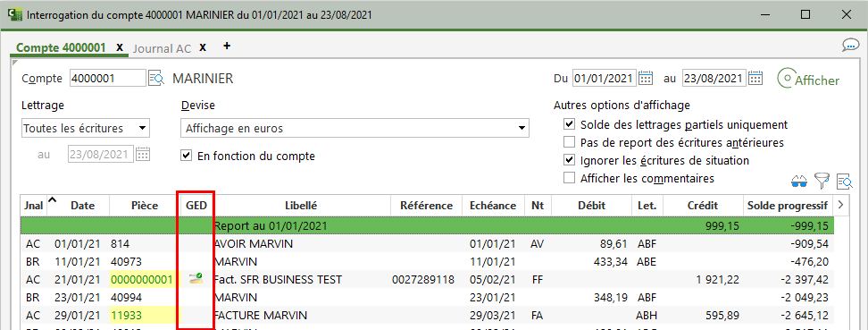This screenshot has height=330, width=868.
Task: Click the Libellé column header
Action: (301, 205)
